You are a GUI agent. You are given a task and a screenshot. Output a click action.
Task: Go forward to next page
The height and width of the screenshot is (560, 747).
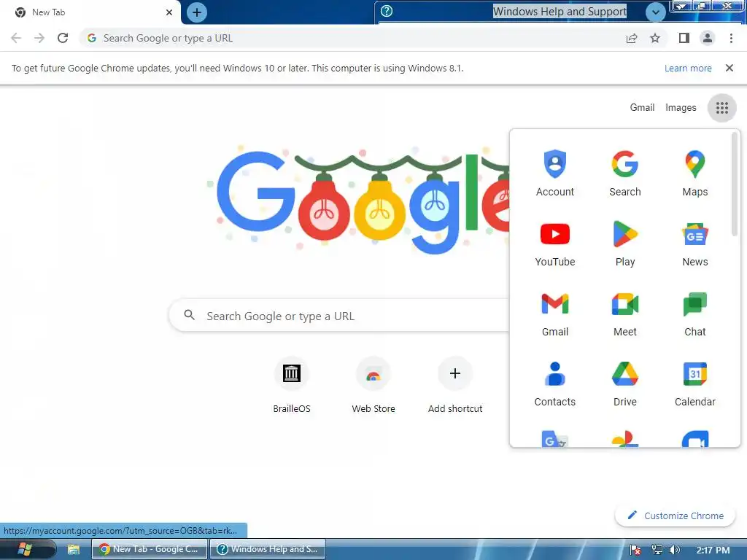click(39, 38)
